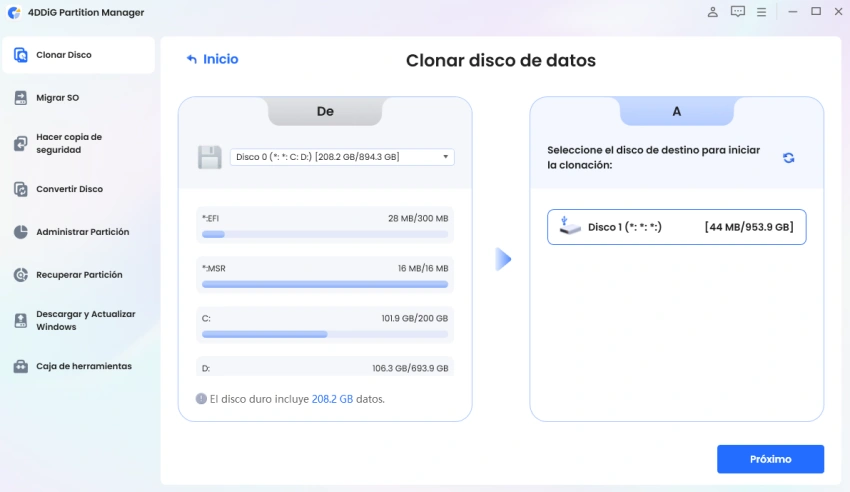850x492 pixels.
Task: Click the blue arrow between De and A
Action: 503,259
